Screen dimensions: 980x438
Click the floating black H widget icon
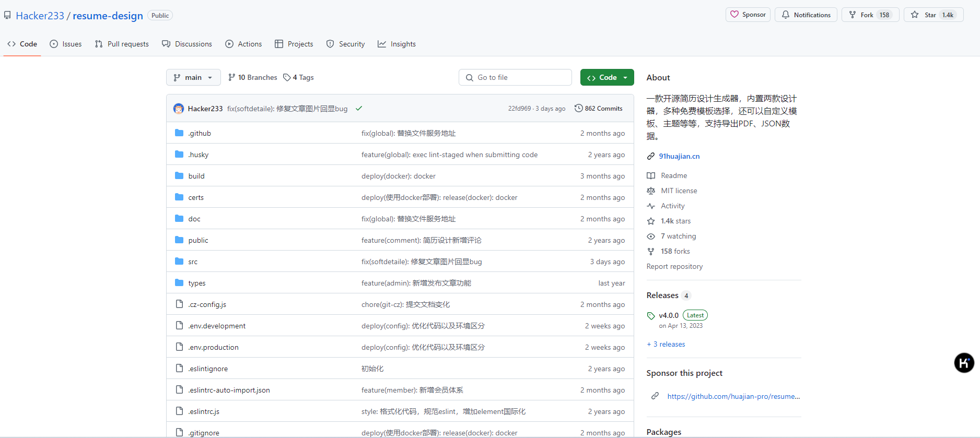(x=964, y=362)
